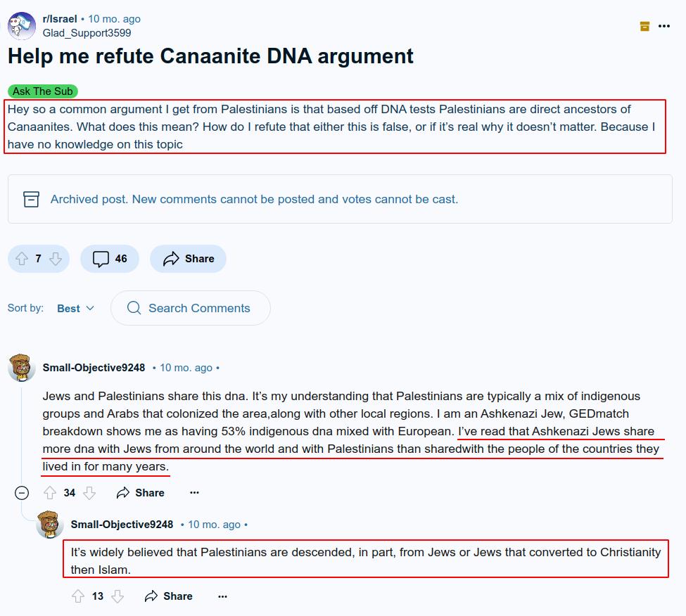Image resolution: width=686 pixels, height=616 pixels.
Task: Open the r/Israel subreddit link
Action: 60,19
